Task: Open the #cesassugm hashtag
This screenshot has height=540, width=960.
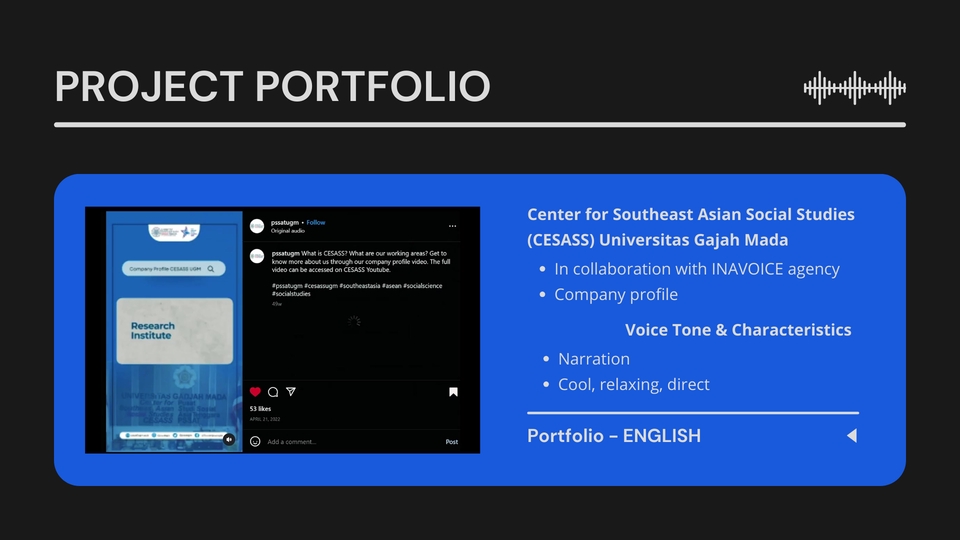Action: click(321, 286)
